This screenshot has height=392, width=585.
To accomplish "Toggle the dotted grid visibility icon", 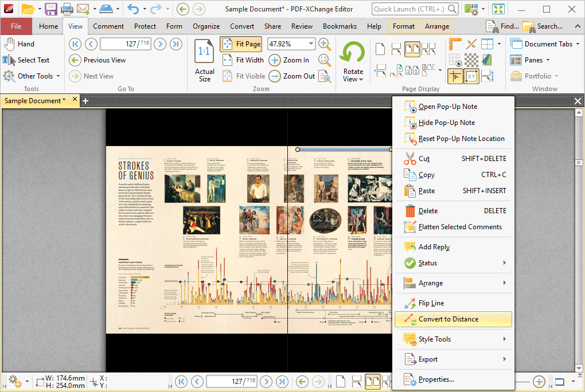I will tap(455, 60).
